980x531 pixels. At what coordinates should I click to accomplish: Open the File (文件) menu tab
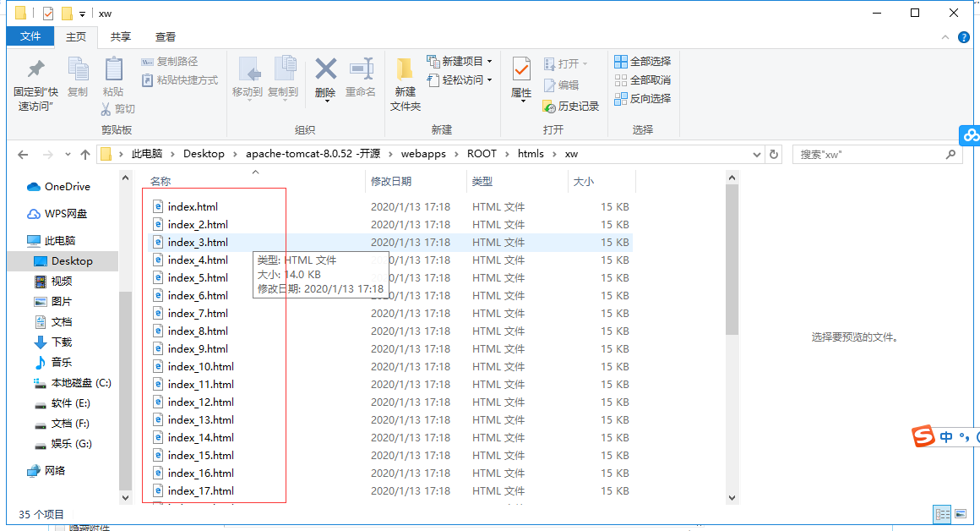coord(30,36)
